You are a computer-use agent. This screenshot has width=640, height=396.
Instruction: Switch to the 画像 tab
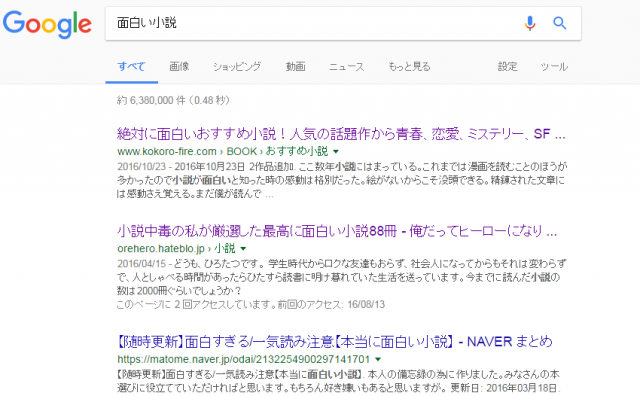[179, 67]
